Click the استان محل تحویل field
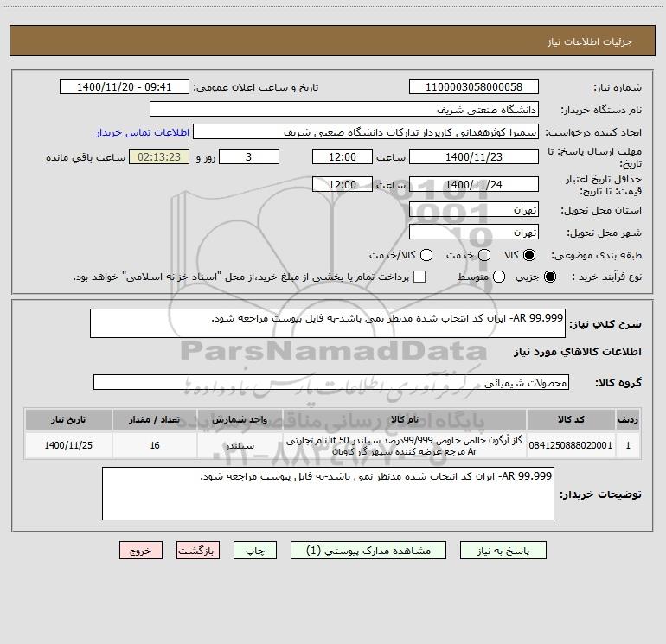This screenshot has height=644, width=666. pos(474,209)
